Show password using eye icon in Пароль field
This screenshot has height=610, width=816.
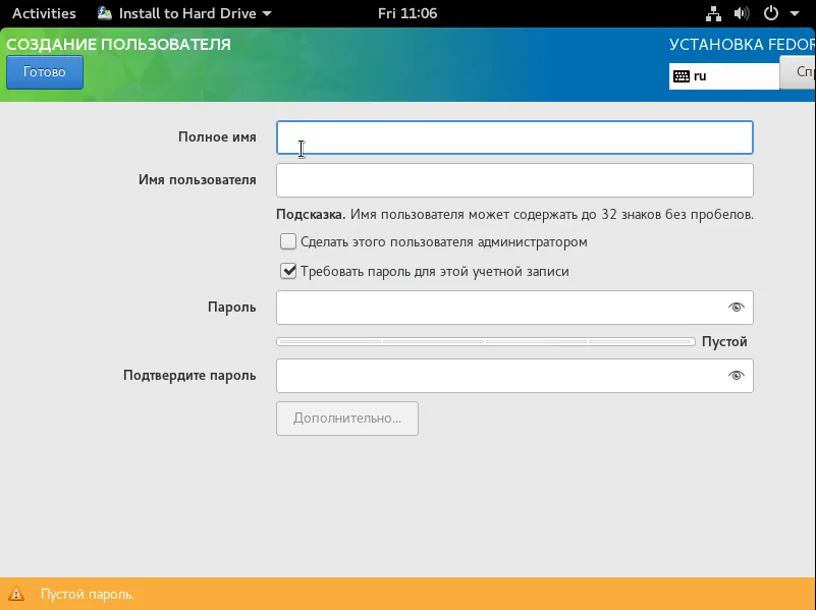click(x=736, y=307)
